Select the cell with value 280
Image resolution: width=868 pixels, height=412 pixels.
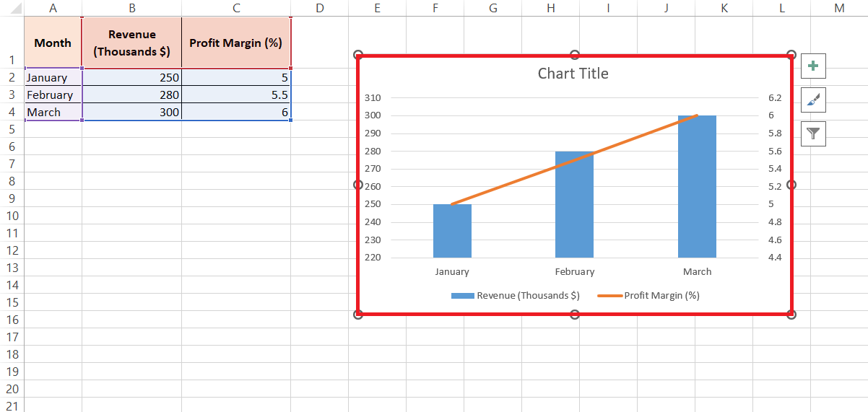tap(132, 95)
